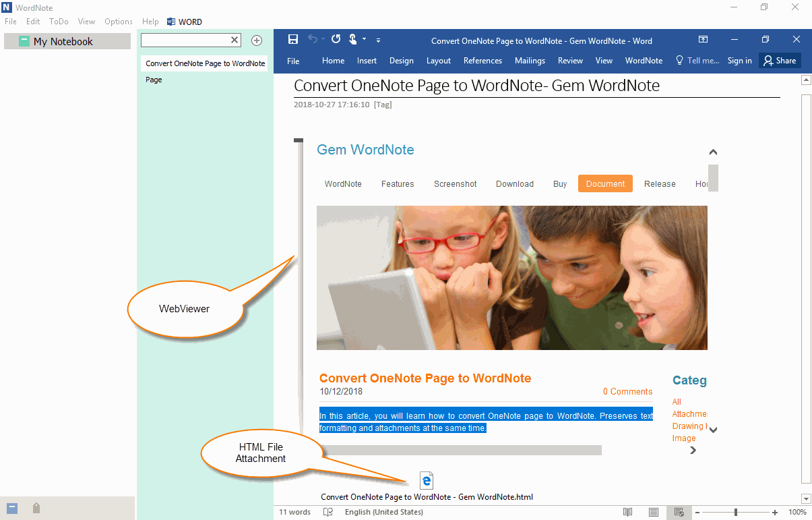Select My Notebook in notebook list
This screenshot has width=812, height=520.
67,41
